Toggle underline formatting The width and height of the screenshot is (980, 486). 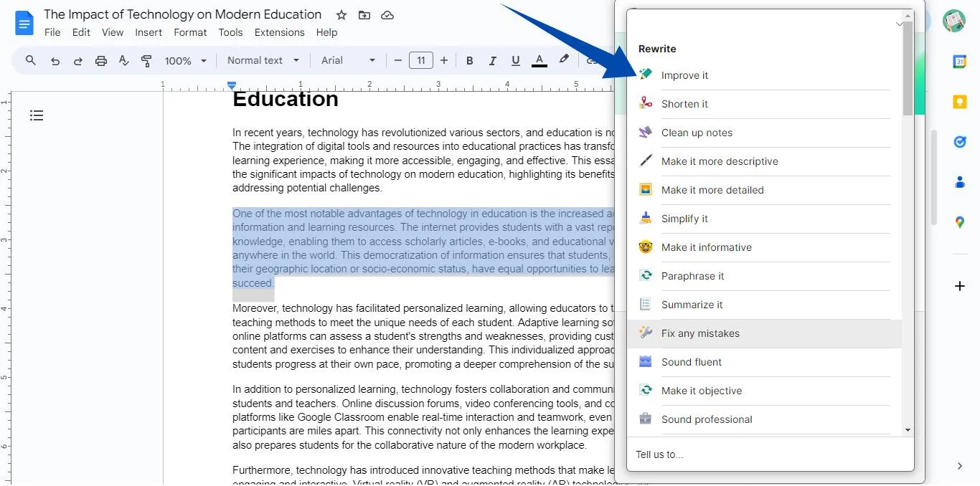[515, 60]
